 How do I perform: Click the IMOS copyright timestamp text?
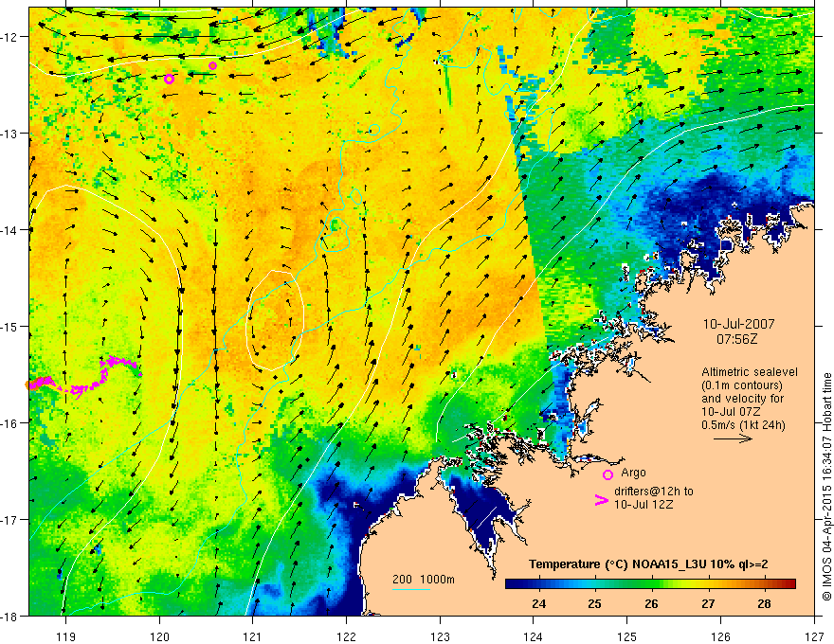826,488
